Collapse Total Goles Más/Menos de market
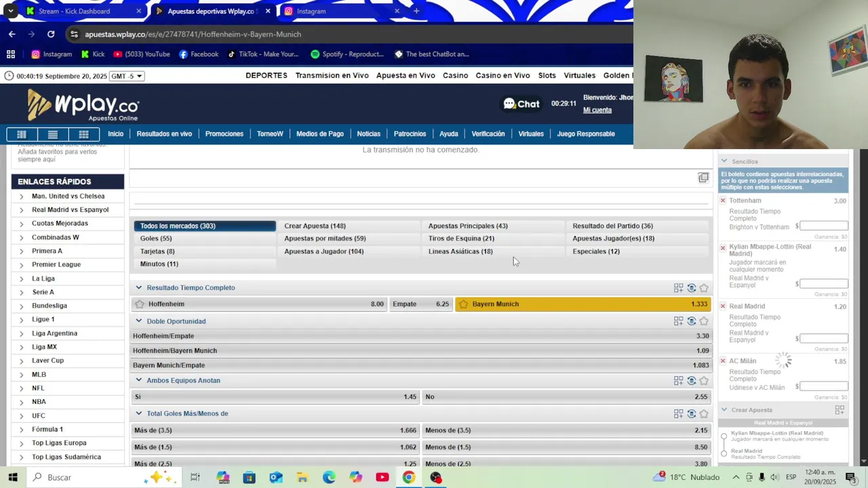The image size is (868, 488). coord(139,413)
